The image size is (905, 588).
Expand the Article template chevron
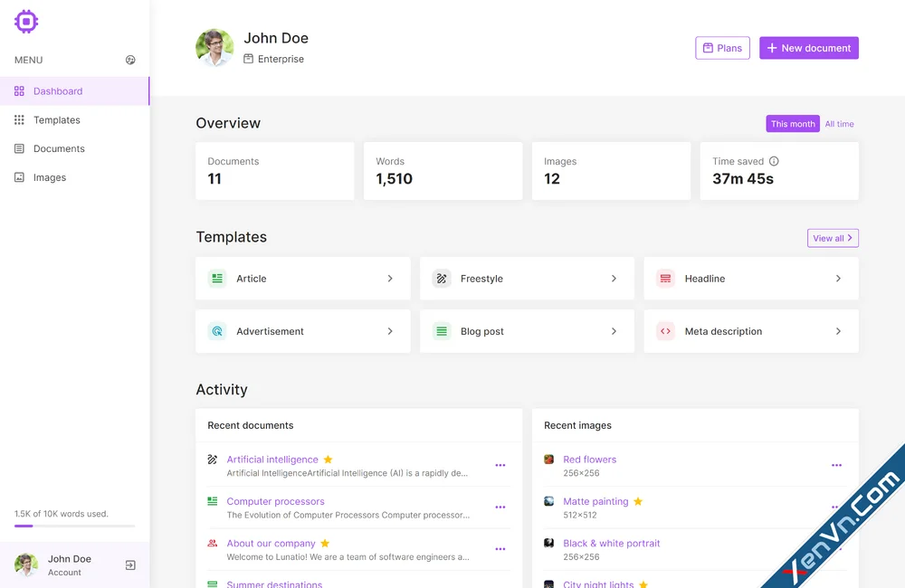pyautogui.click(x=390, y=279)
